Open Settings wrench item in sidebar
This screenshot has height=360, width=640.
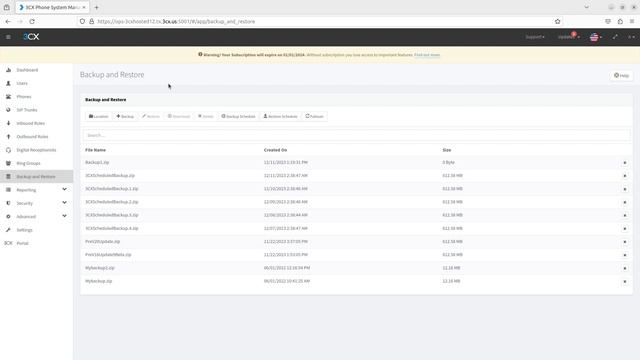[x=24, y=230]
